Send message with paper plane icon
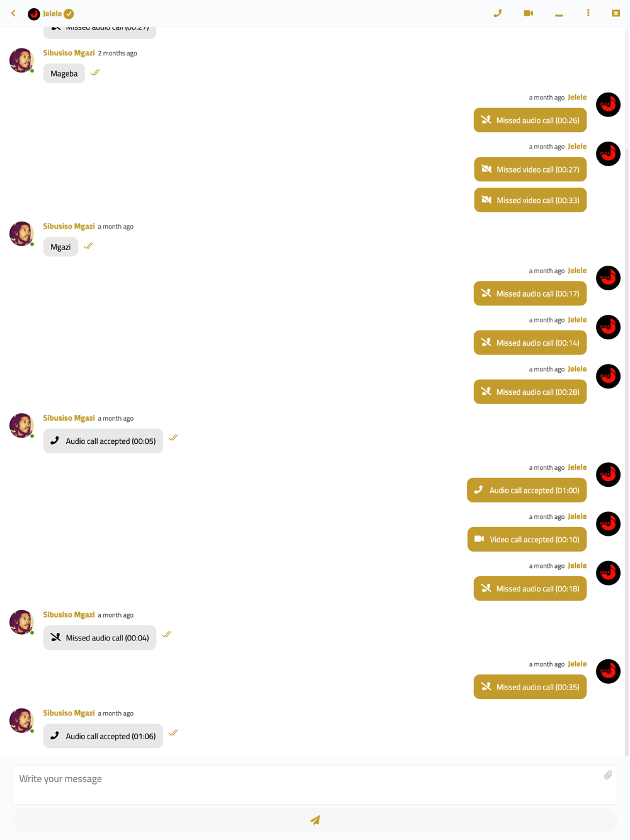The image size is (630, 840). pos(315,820)
